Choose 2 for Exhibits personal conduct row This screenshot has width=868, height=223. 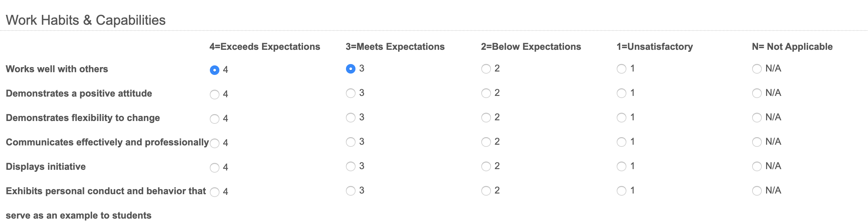tap(486, 191)
